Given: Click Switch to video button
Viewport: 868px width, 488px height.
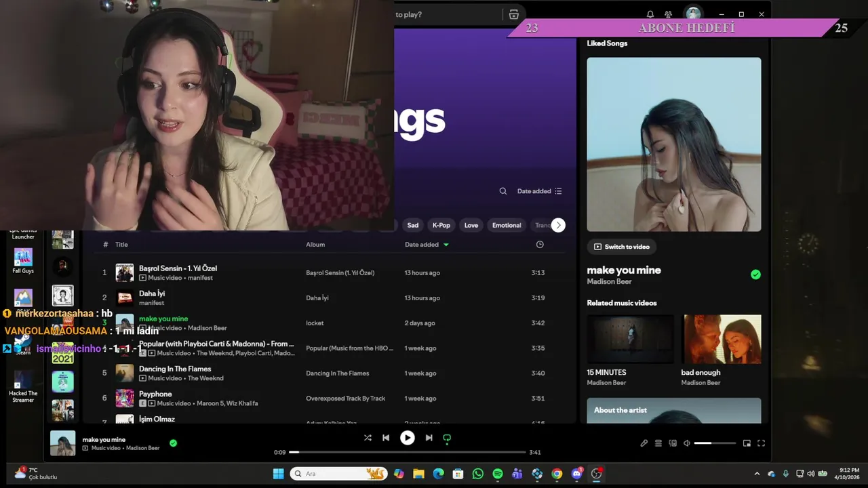Looking at the screenshot, I should (622, 247).
